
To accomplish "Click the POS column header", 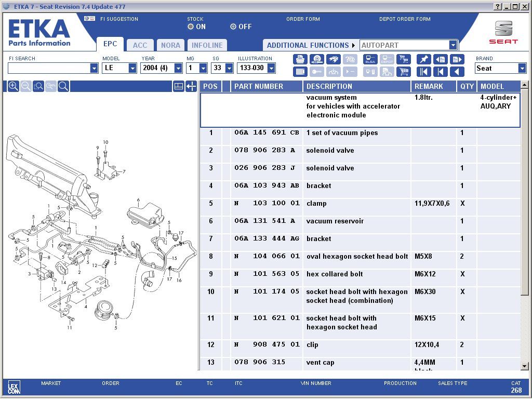I will (x=210, y=86).
